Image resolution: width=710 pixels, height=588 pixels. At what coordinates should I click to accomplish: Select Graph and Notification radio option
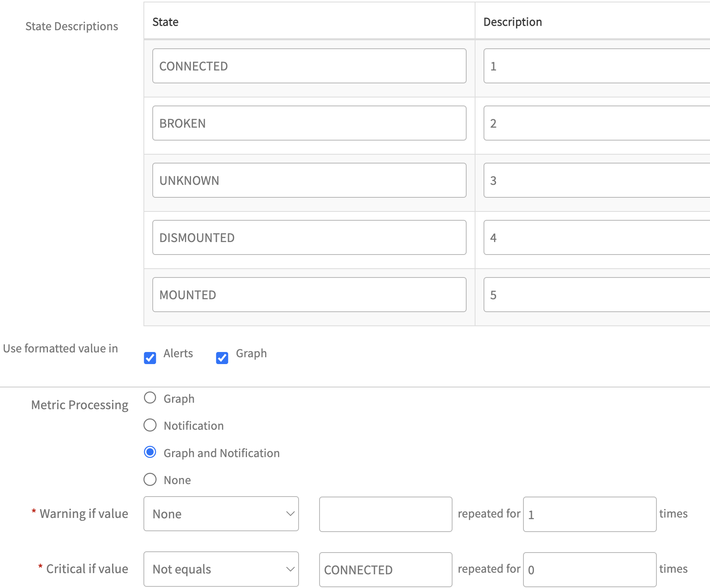[150, 452]
